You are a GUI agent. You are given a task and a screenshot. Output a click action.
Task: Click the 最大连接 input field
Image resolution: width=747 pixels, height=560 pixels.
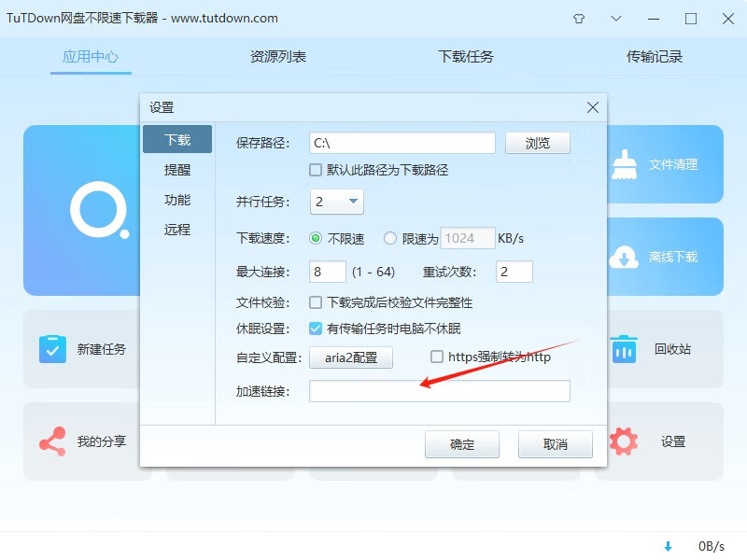click(x=328, y=272)
